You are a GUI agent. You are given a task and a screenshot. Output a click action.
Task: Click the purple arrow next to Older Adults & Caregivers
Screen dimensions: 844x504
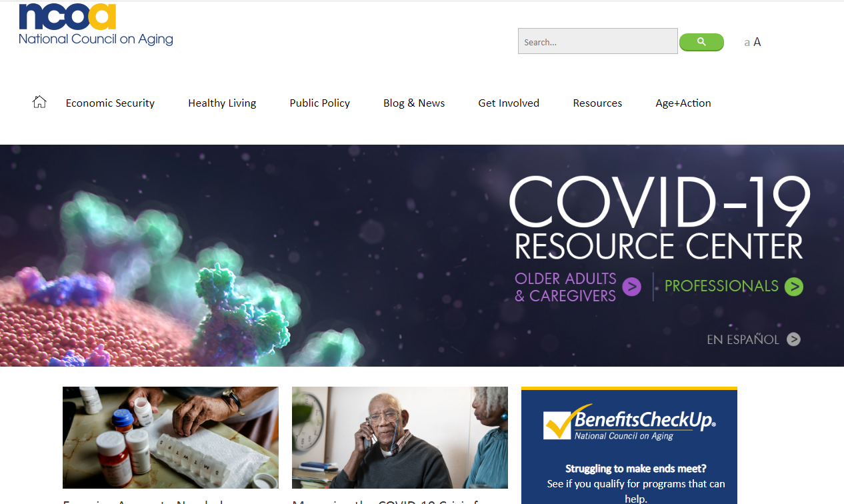[631, 287]
